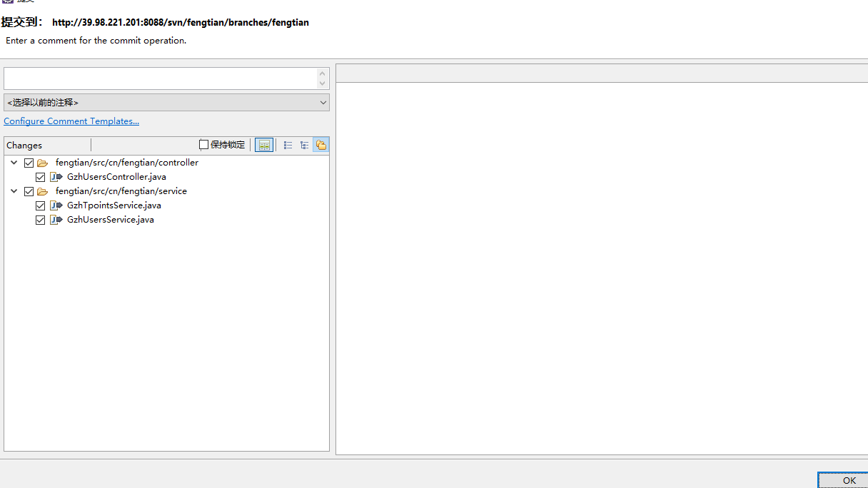
Task: Toggle the show compare pane icon
Action: coord(264,145)
